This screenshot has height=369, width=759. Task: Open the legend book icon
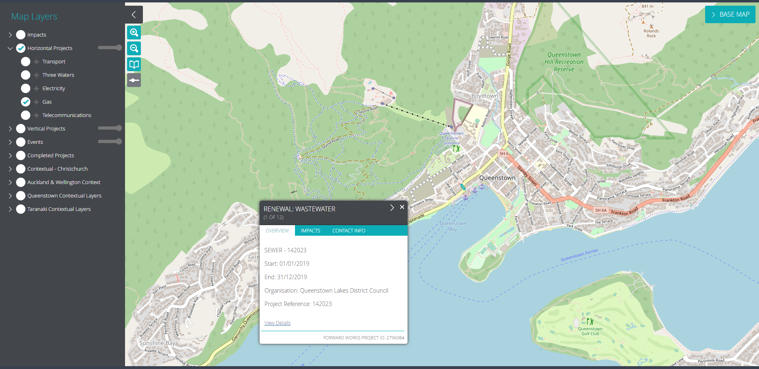coord(134,64)
